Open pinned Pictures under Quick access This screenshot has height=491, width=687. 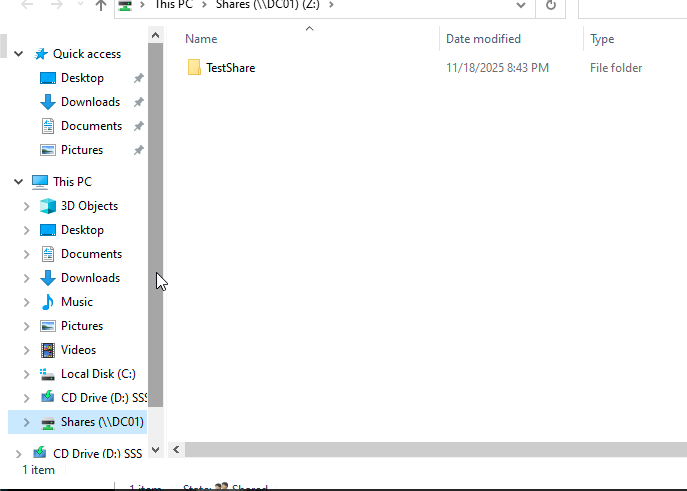82,150
